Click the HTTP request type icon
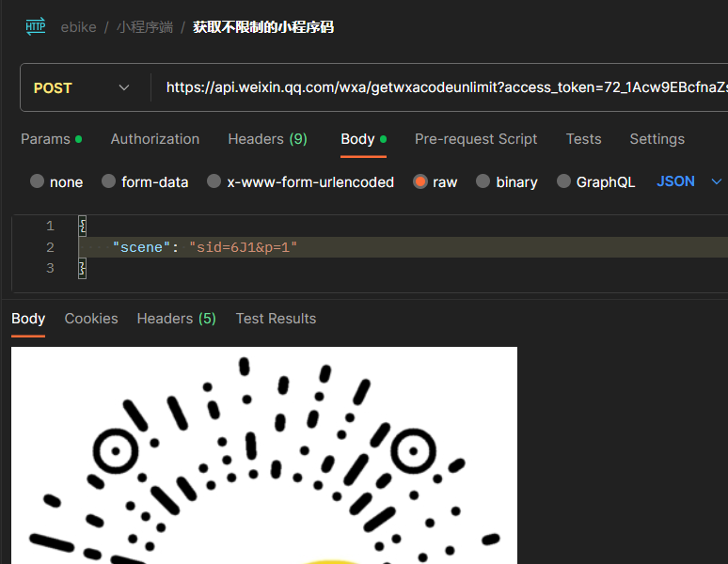The image size is (728, 564). coord(36,26)
